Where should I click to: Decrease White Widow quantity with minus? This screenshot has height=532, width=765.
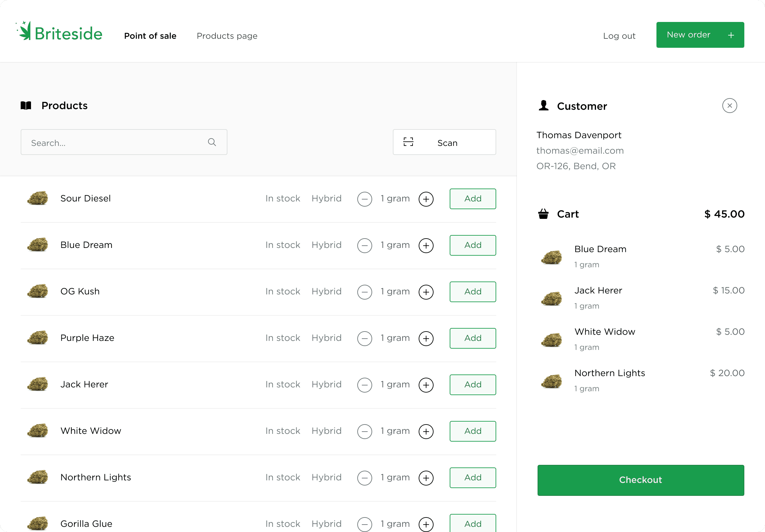pos(364,432)
